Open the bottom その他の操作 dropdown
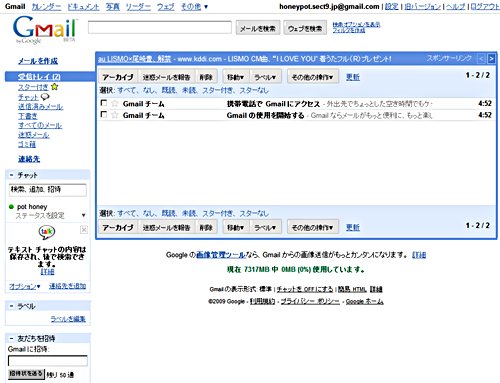This screenshot has width=500, height=383. [313, 228]
